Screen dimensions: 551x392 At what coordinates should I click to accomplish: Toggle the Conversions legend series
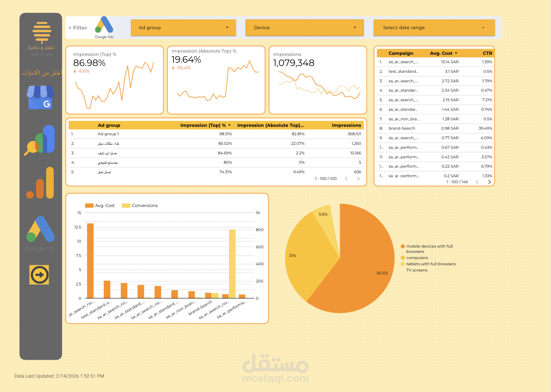tap(140, 205)
